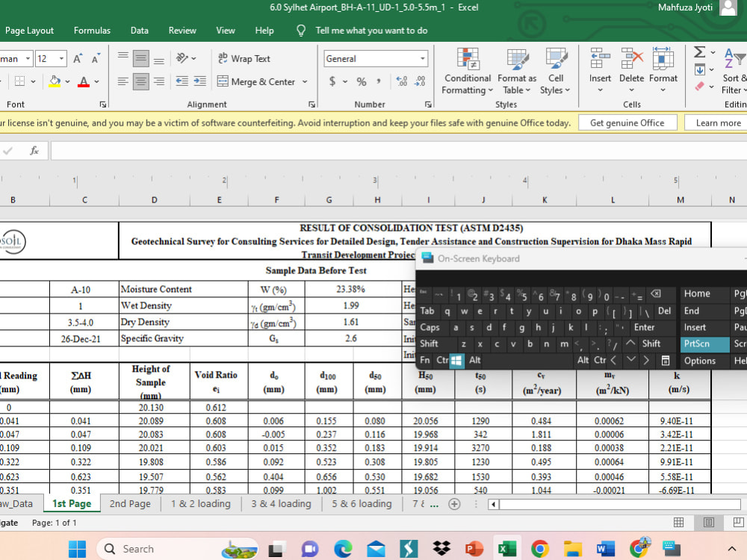The image size is (747, 560).
Task: Click Increase Font Size icon
Action: coord(78,58)
